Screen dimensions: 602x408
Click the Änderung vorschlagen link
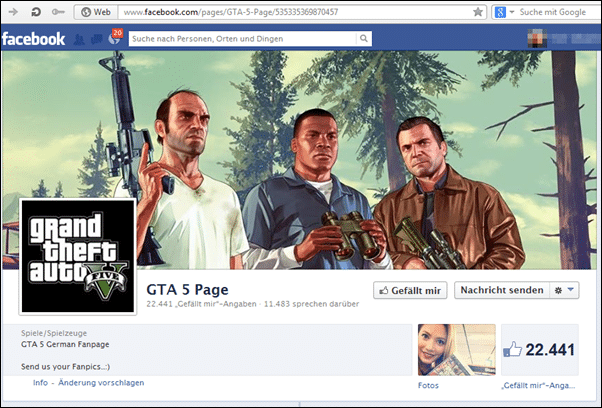coord(101,383)
